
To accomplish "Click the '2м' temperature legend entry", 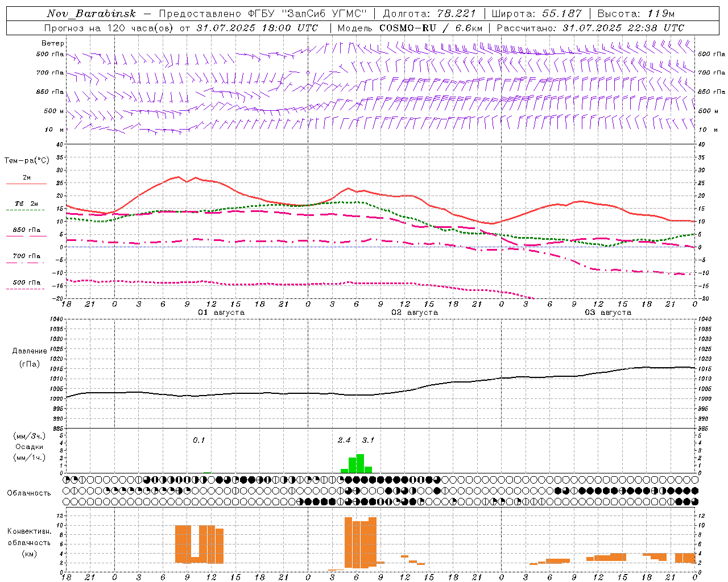I will click(x=27, y=178).
